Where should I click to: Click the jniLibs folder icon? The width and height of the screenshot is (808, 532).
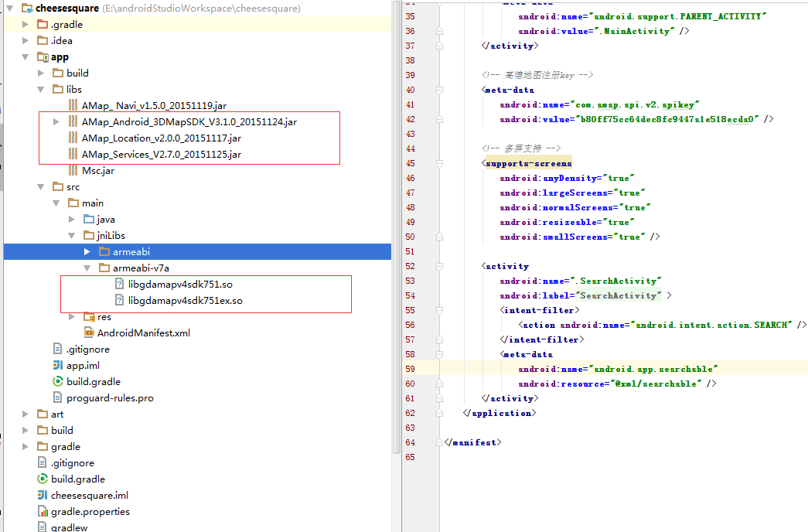pos(89,236)
